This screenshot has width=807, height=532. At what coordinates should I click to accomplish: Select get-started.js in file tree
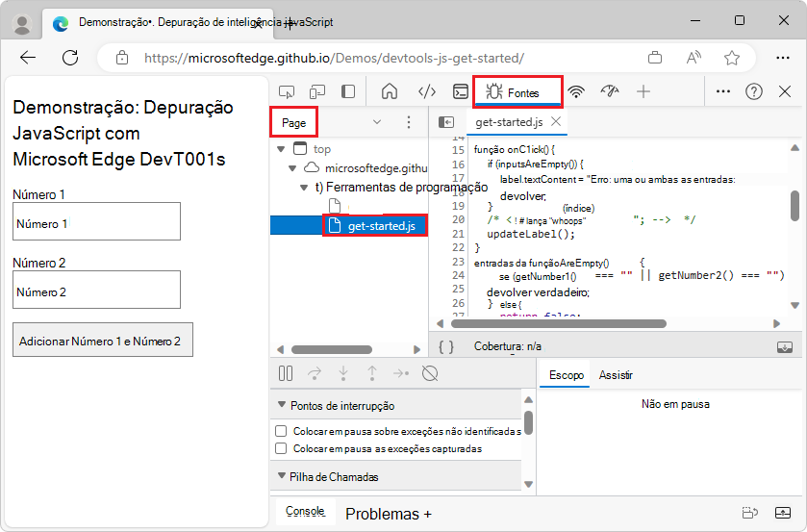click(x=381, y=226)
